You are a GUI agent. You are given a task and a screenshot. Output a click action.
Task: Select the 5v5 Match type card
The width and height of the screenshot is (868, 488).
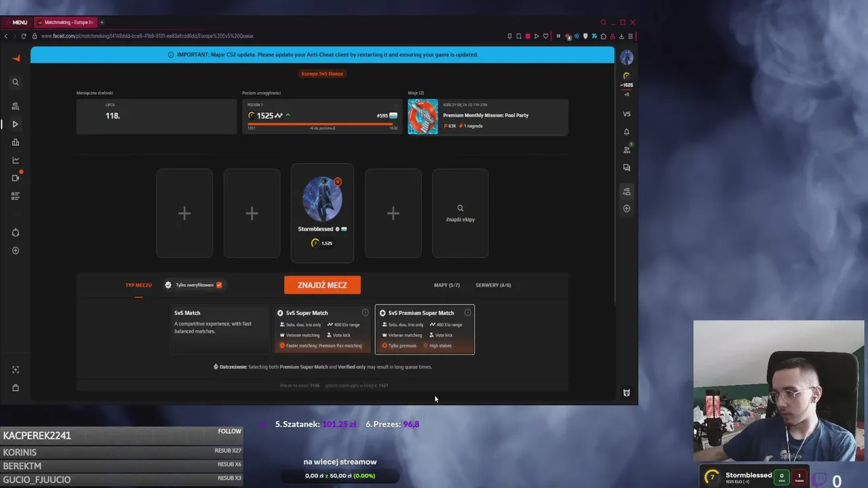220,329
